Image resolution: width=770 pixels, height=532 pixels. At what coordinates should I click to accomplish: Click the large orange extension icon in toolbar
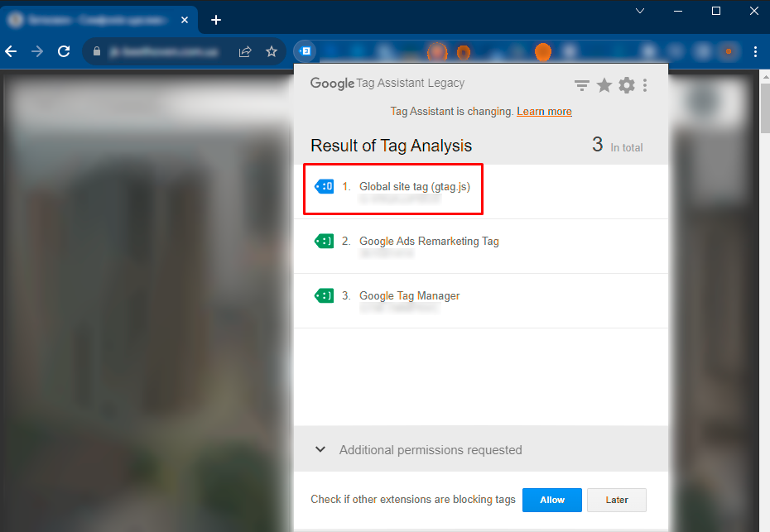[542, 51]
